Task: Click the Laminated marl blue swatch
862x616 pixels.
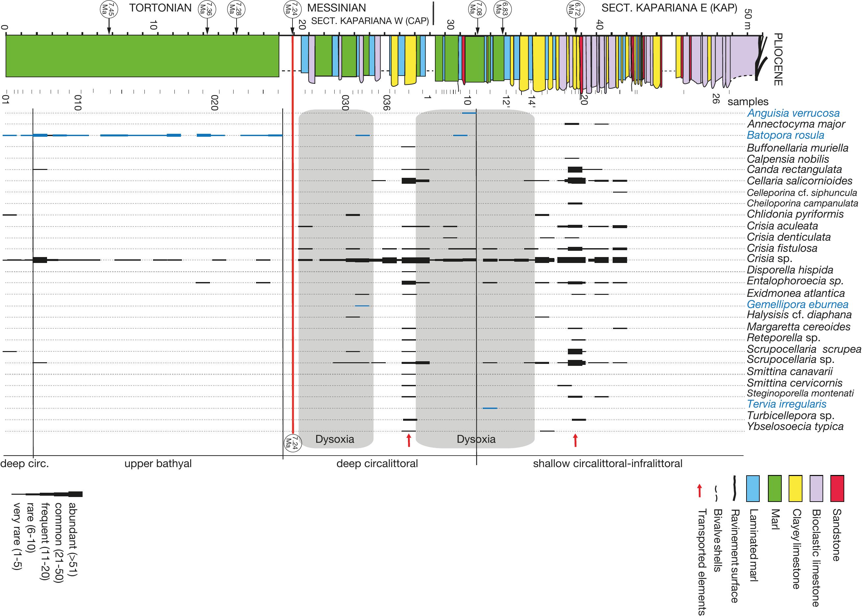Action: pyautogui.click(x=753, y=488)
